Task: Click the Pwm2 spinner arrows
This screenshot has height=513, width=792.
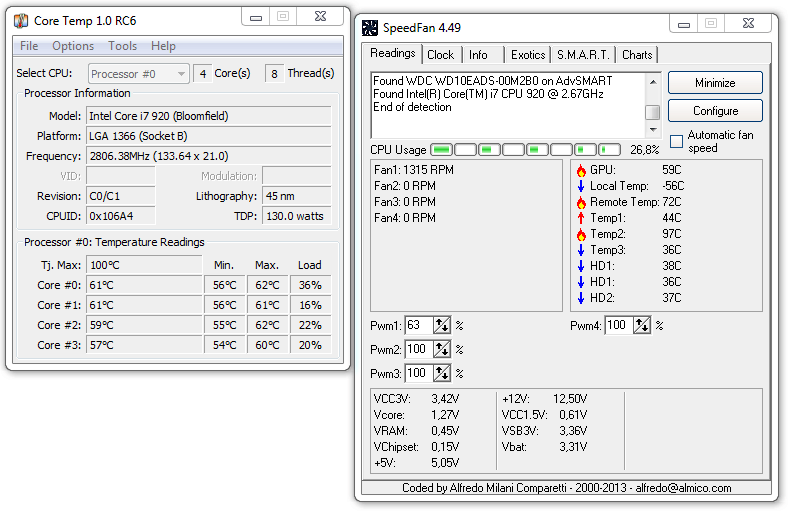Action: [x=442, y=349]
